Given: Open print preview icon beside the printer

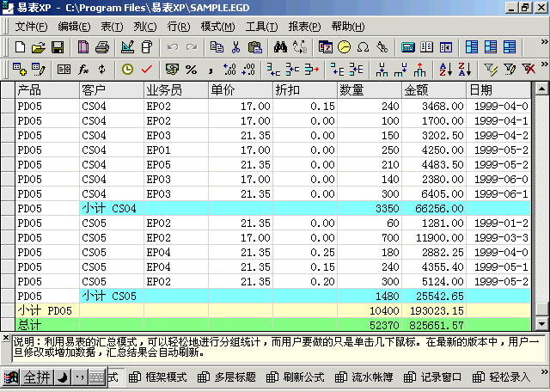Looking at the screenshot, I should pyautogui.click(x=83, y=47).
